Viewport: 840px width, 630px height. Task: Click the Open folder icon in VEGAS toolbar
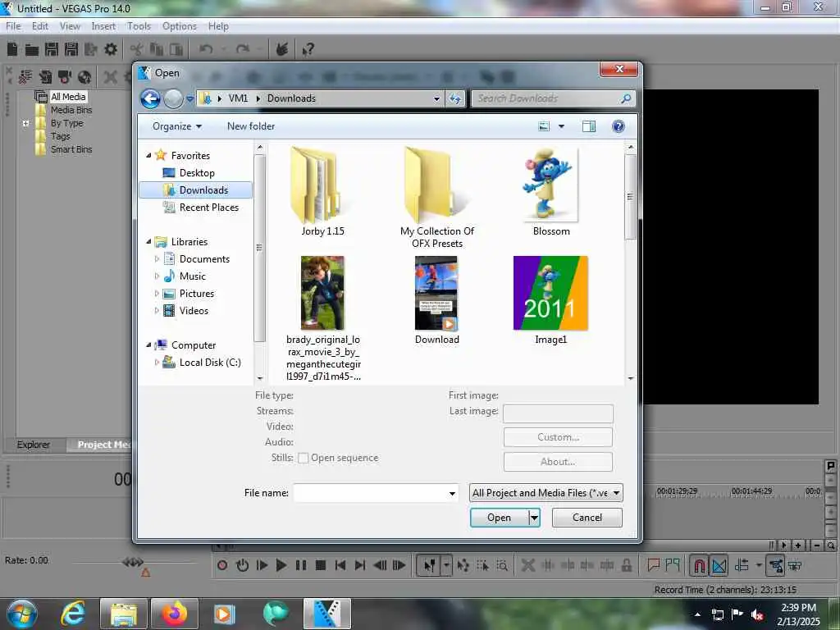(32, 50)
